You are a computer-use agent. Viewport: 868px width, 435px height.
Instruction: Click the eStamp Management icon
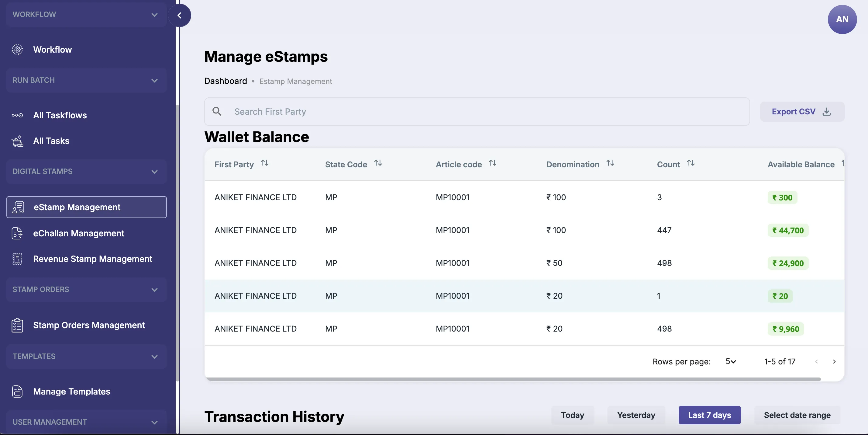pos(18,207)
